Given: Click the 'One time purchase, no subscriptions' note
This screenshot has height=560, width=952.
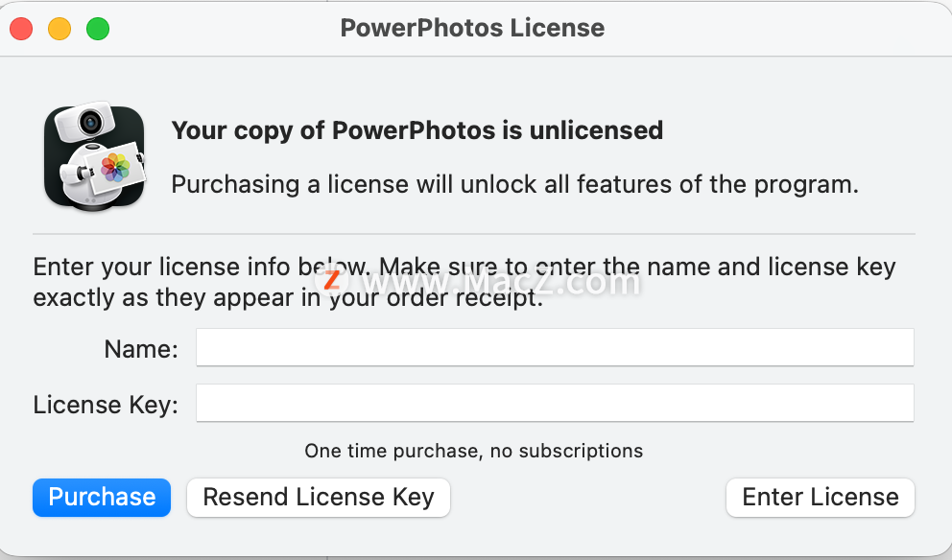Looking at the screenshot, I should 473,451.
